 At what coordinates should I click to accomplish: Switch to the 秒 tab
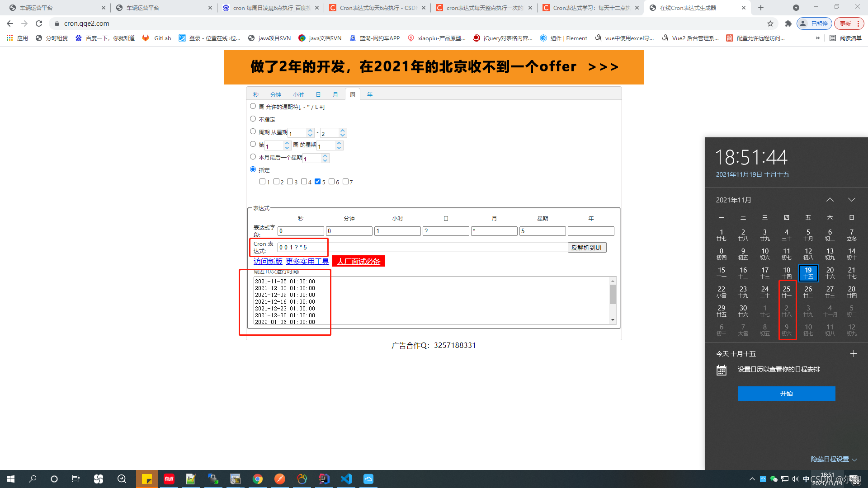pos(255,94)
